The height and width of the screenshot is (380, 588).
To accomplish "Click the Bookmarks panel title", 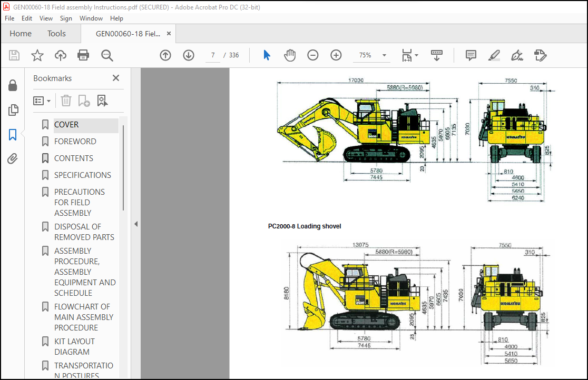I will point(53,78).
